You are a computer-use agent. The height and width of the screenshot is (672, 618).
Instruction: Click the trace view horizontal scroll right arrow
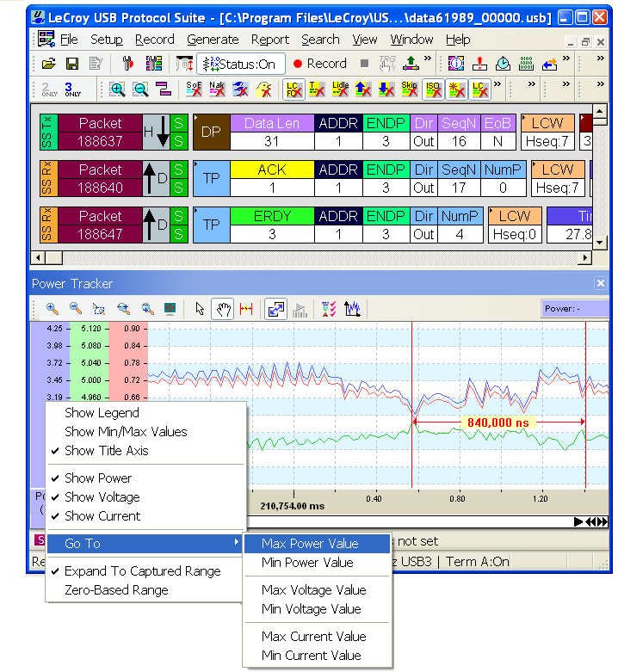coord(585,257)
